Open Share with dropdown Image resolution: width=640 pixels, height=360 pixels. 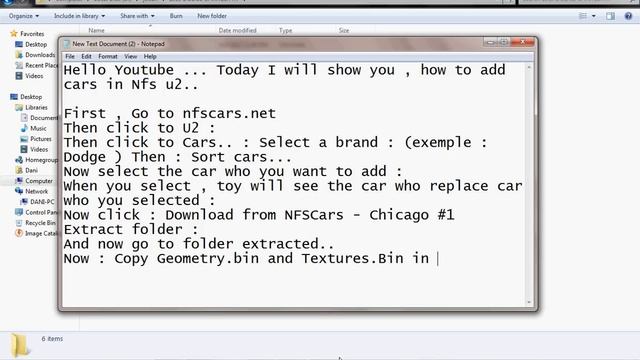point(137,16)
